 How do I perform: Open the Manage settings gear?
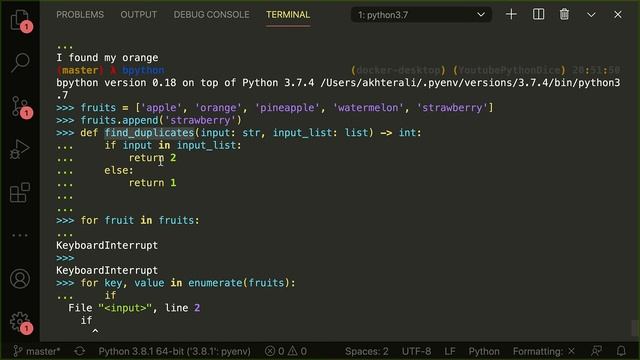click(20, 322)
